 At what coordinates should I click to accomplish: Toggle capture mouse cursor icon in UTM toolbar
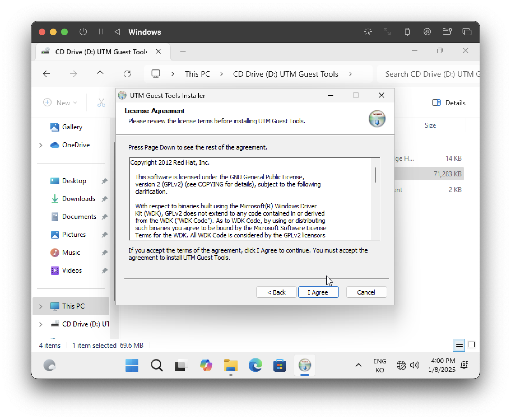tap(368, 32)
